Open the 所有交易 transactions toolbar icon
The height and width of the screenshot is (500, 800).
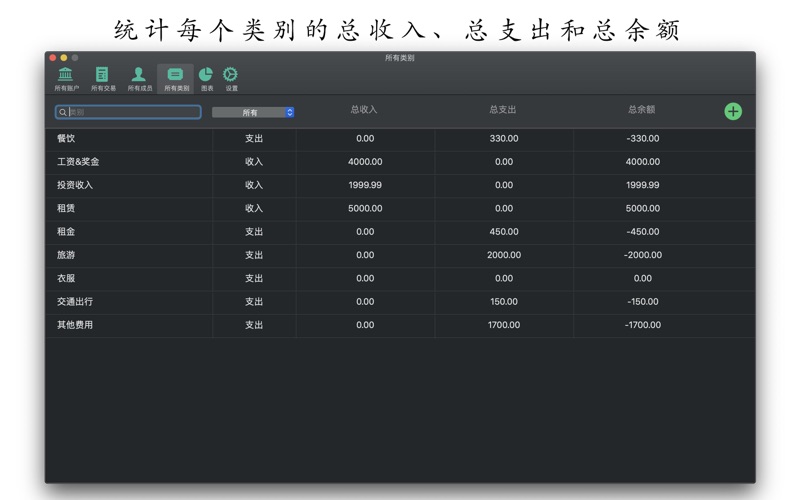tap(103, 79)
